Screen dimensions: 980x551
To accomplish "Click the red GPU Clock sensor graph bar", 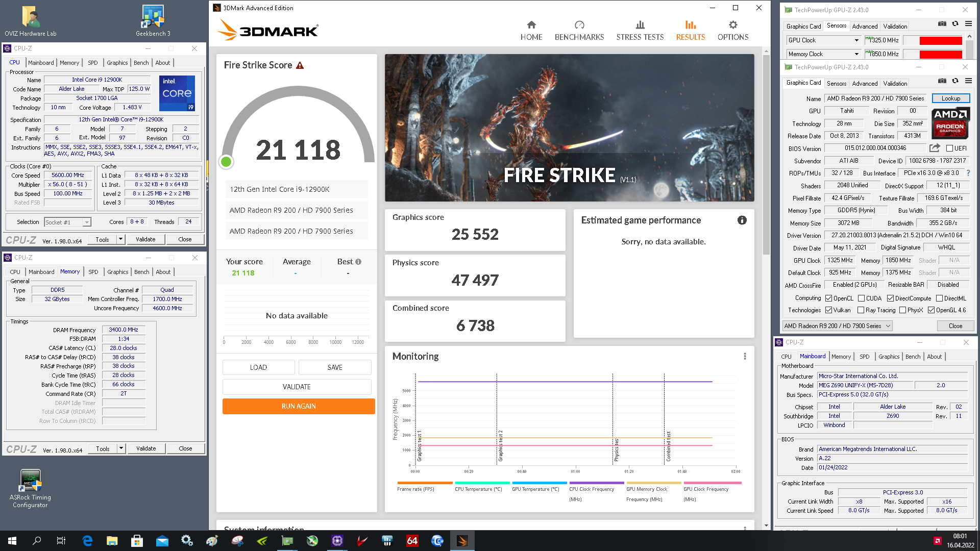I will pyautogui.click(x=941, y=40).
